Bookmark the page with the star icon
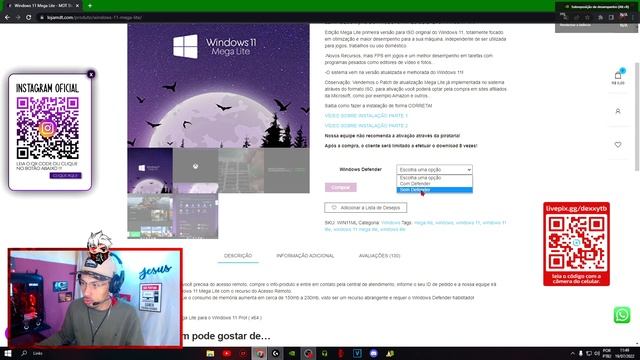This screenshot has width=640, height=360. point(587,18)
